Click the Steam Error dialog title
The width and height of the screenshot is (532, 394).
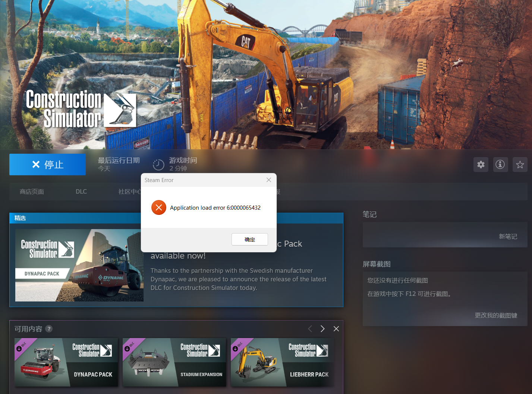[x=159, y=180]
